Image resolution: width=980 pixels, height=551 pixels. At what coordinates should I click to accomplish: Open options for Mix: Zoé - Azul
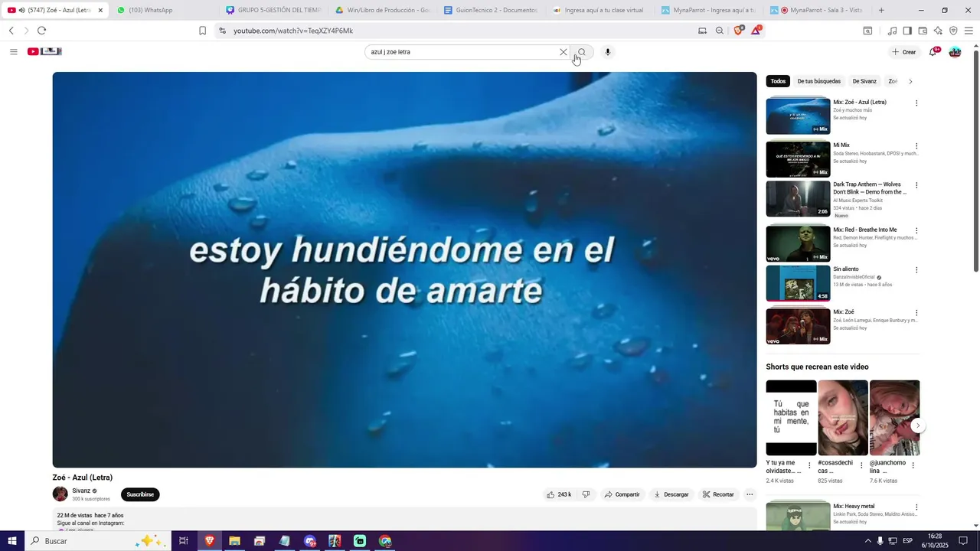coord(916,103)
